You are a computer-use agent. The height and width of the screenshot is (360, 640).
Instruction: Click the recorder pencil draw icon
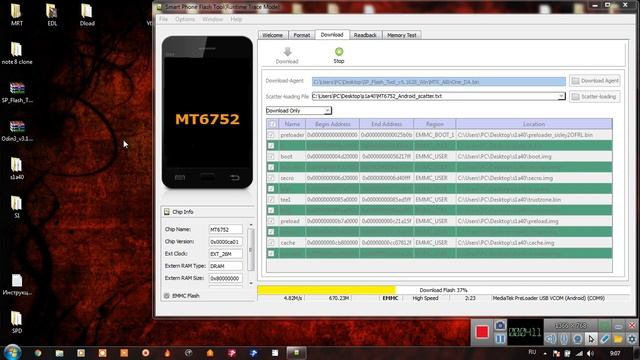(605, 339)
